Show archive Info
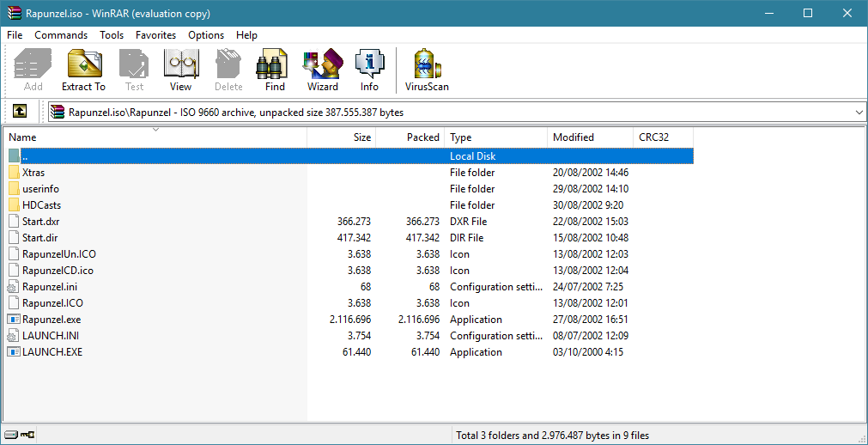The width and height of the screenshot is (868, 445). click(x=369, y=63)
